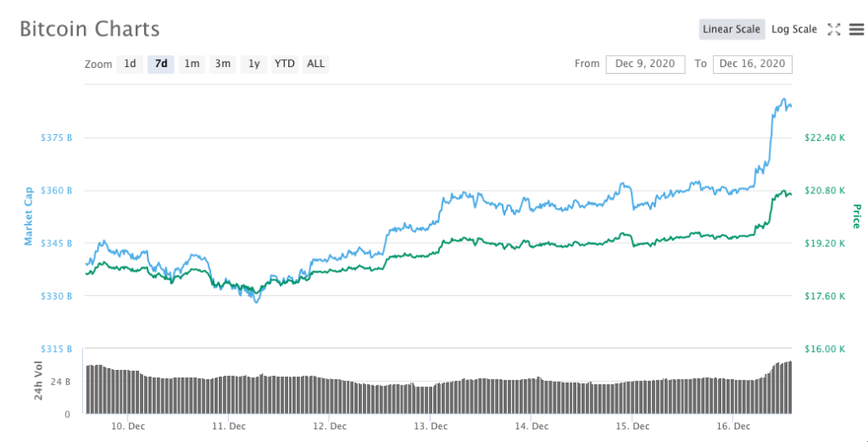This screenshot has height=442, width=868.
Task: Click the 16. Dec date label
Action: [x=733, y=426]
